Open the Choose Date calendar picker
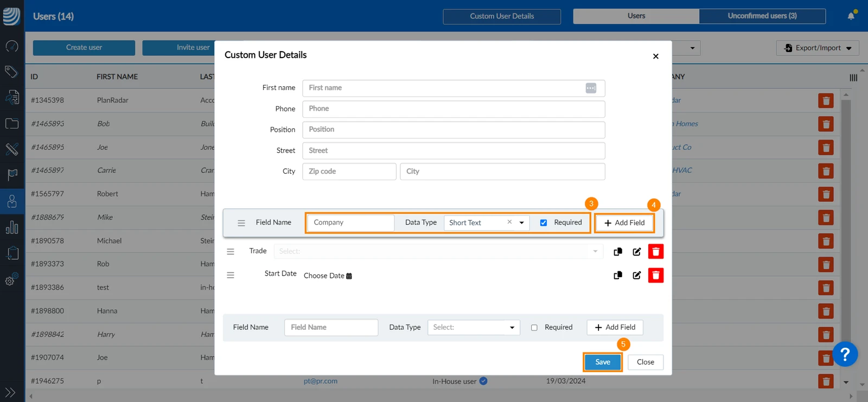 [349, 276]
